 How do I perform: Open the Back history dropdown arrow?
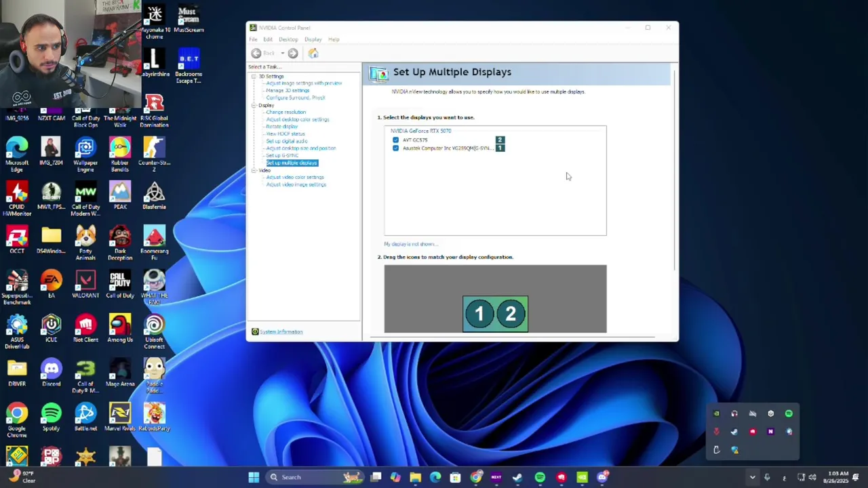[x=282, y=54]
